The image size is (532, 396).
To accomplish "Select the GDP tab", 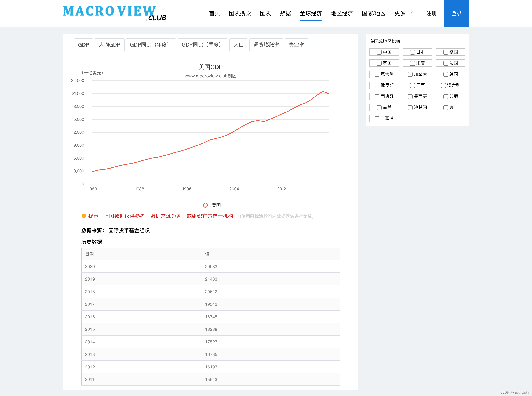I will (x=83, y=45).
